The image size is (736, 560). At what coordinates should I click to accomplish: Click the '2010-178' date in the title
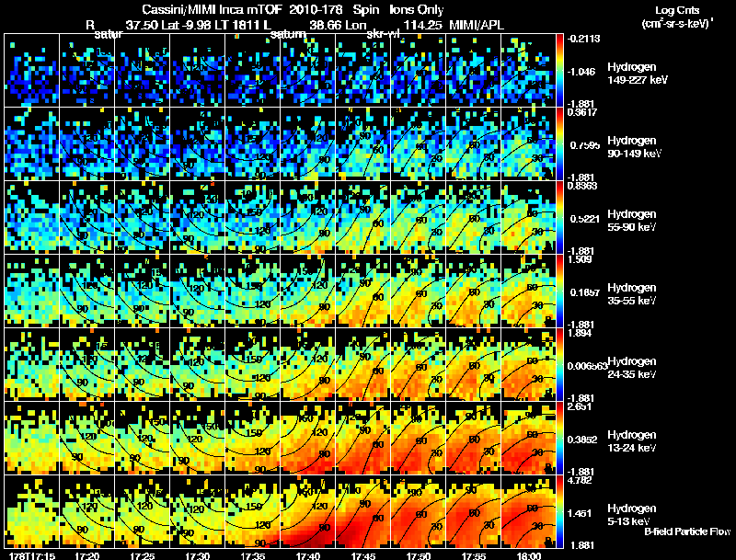click(x=314, y=9)
